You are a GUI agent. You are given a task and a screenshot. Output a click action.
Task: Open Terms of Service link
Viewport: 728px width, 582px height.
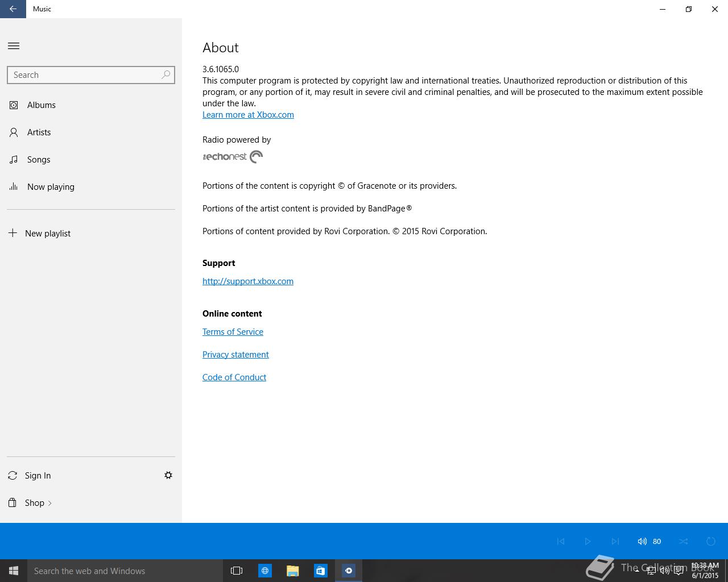click(x=233, y=332)
